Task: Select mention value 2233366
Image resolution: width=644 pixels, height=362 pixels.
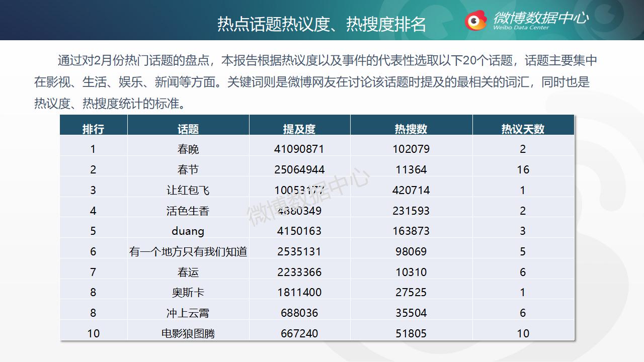Action: (299, 273)
